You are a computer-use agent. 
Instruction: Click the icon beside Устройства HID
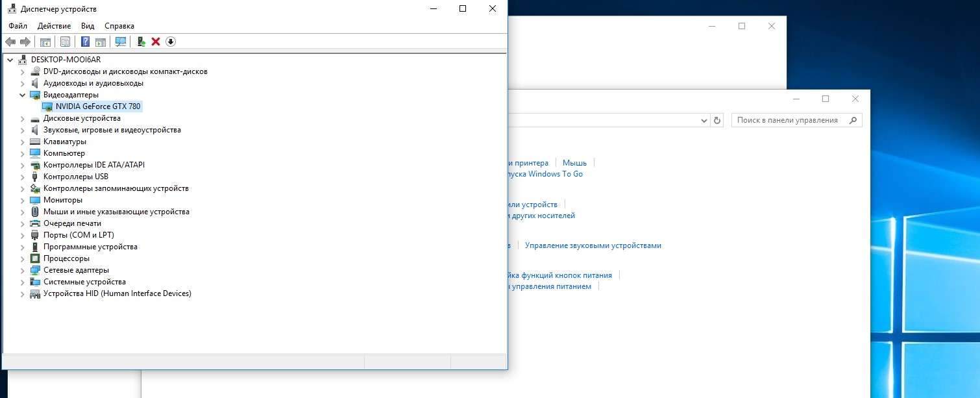pyautogui.click(x=35, y=293)
